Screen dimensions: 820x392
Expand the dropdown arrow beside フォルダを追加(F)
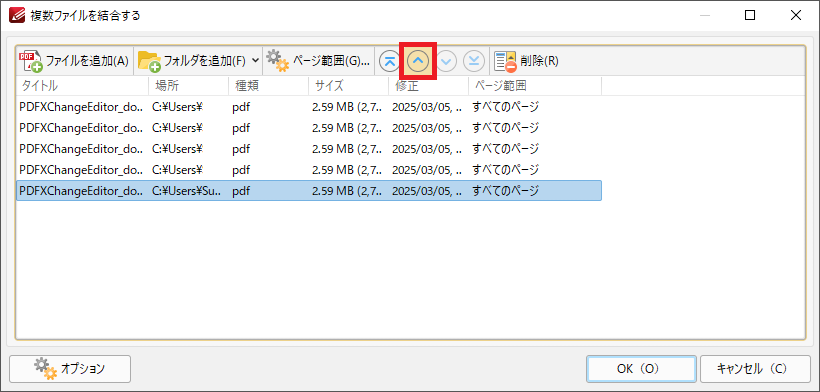(255, 61)
